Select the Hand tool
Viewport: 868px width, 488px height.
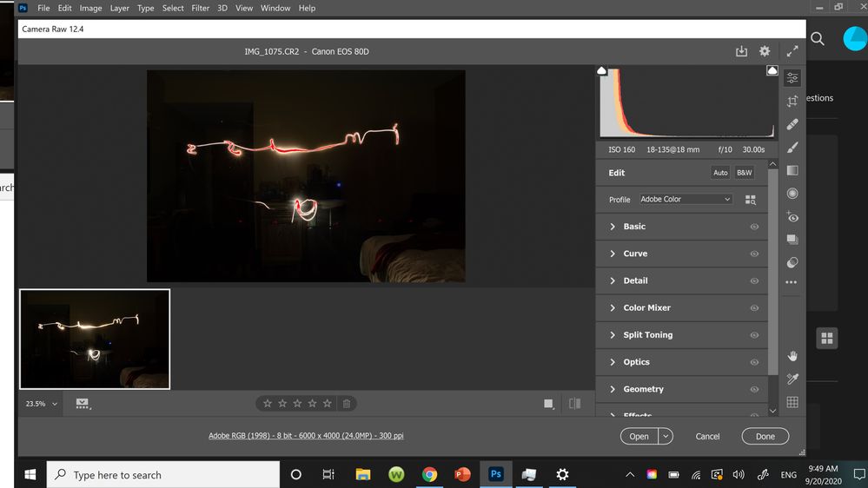click(792, 356)
